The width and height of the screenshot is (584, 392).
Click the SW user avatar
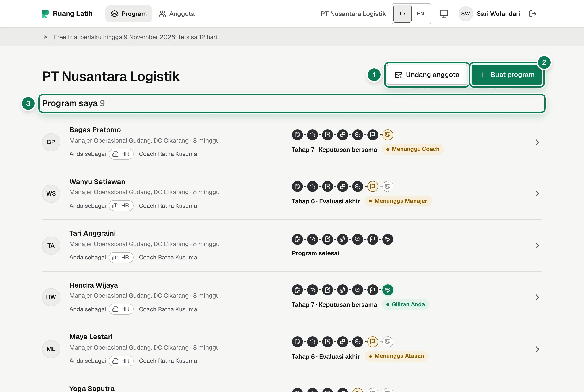(x=465, y=14)
